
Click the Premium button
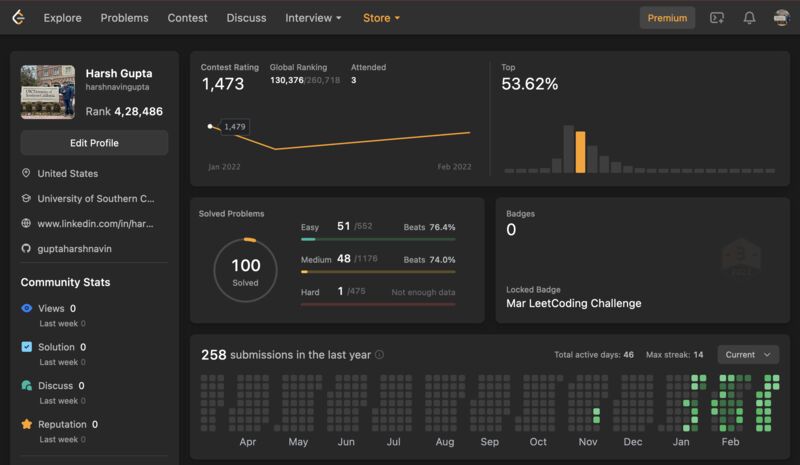[667, 18]
